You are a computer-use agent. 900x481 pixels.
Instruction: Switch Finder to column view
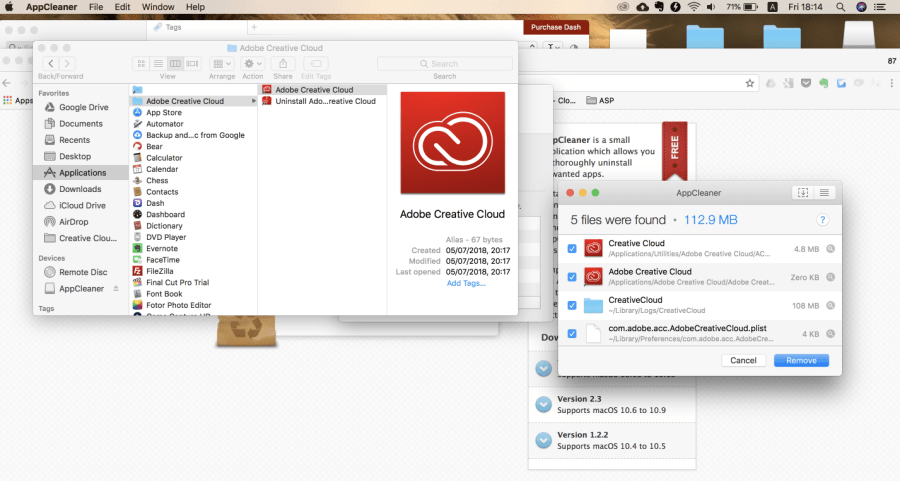(x=175, y=64)
